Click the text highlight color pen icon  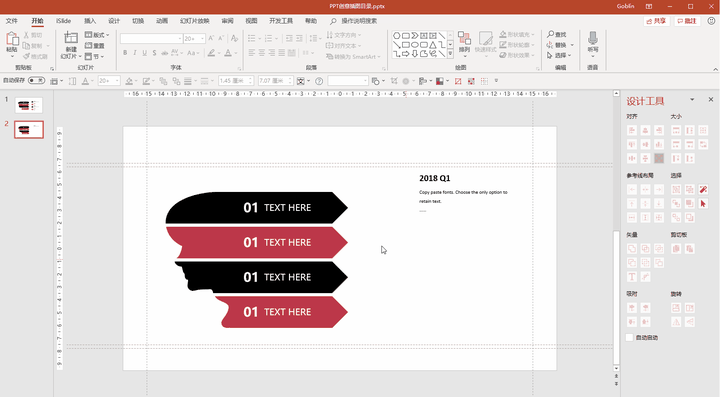211,53
